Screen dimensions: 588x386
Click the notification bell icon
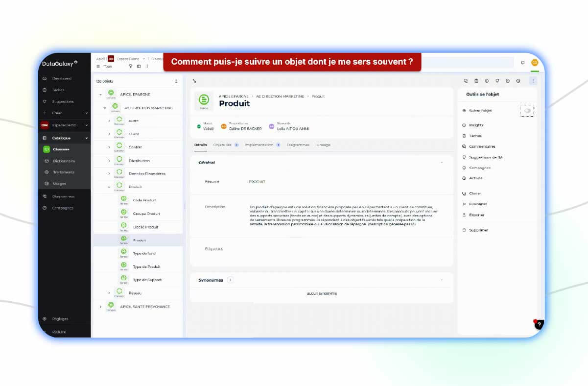(x=522, y=63)
